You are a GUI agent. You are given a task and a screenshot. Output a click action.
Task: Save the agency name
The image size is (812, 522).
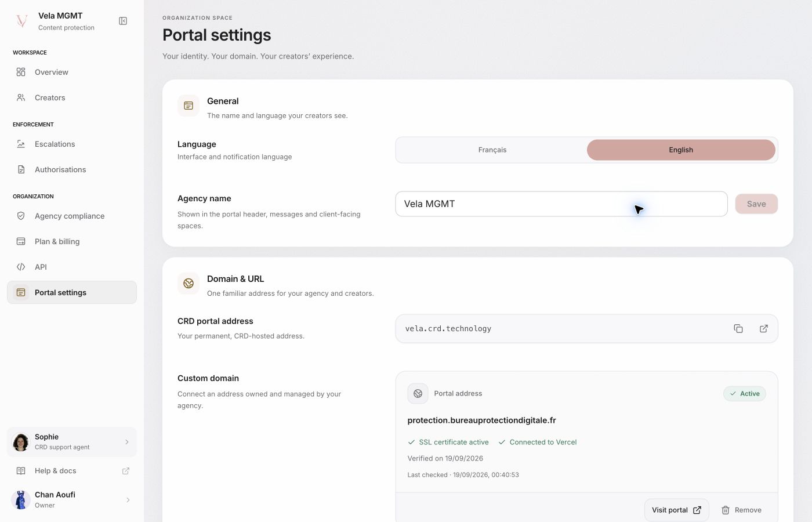756,204
